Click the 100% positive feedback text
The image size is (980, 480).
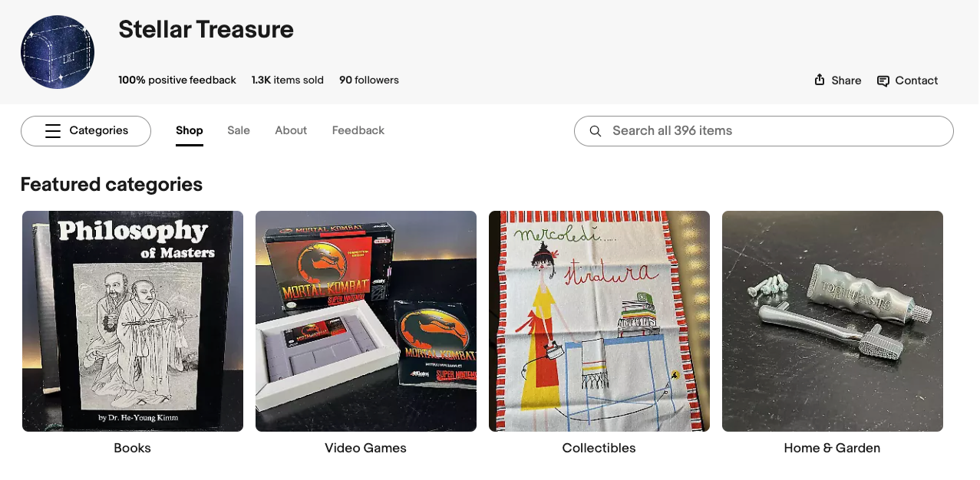(x=177, y=80)
